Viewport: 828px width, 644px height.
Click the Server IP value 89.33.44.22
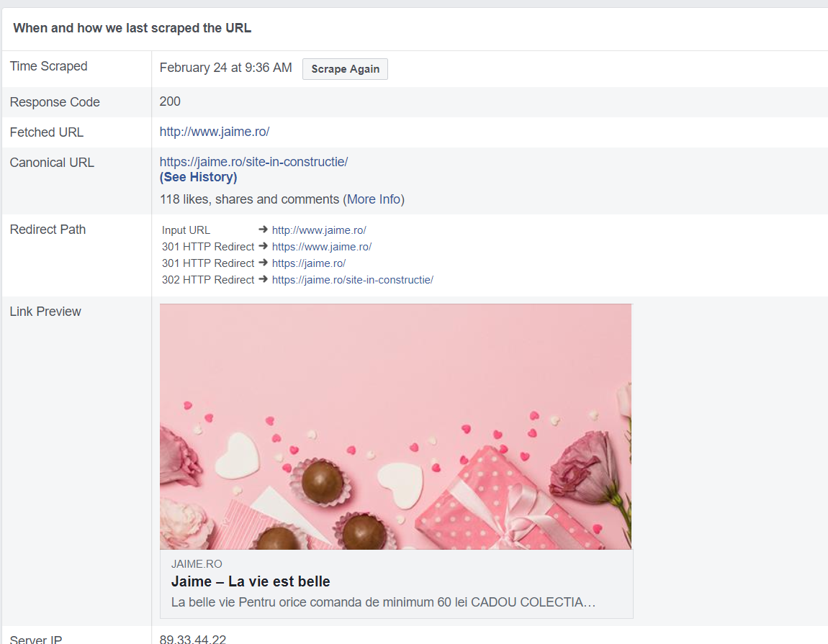pos(193,639)
